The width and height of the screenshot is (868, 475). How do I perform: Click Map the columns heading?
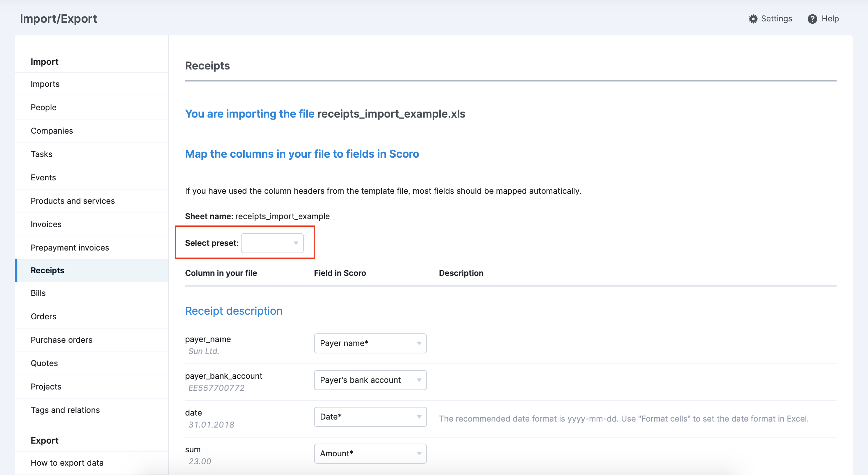coord(302,154)
